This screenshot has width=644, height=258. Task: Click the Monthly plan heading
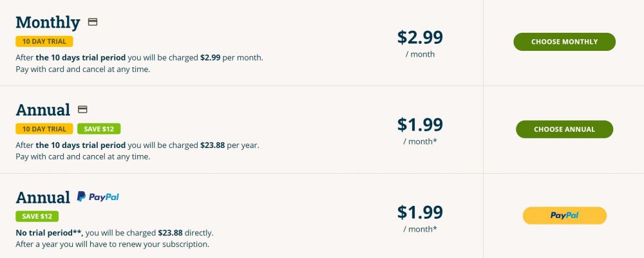pyautogui.click(x=48, y=23)
